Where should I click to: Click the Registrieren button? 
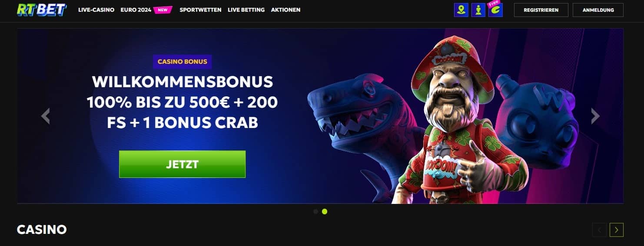pyautogui.click(x=541, y=10)
